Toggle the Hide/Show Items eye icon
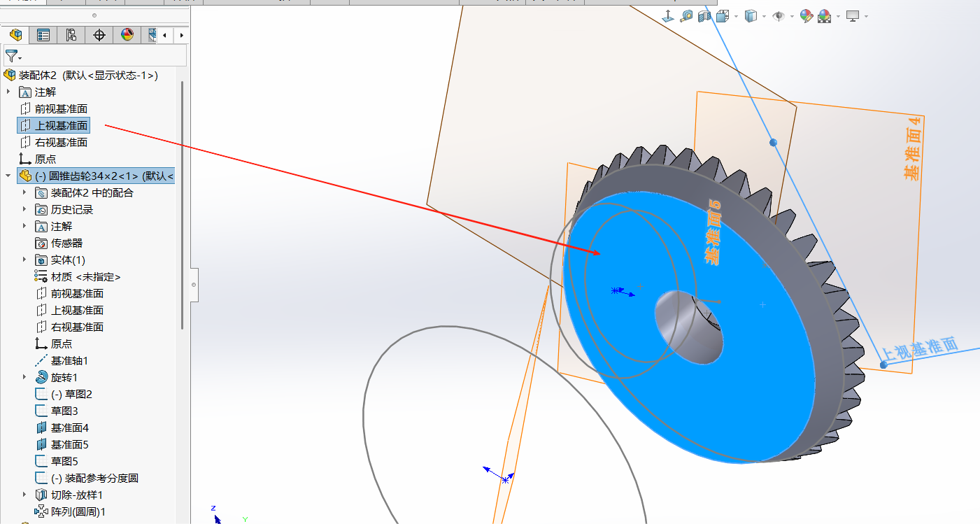The width and height of the screenshot is (980, 524). pos(779,15)
